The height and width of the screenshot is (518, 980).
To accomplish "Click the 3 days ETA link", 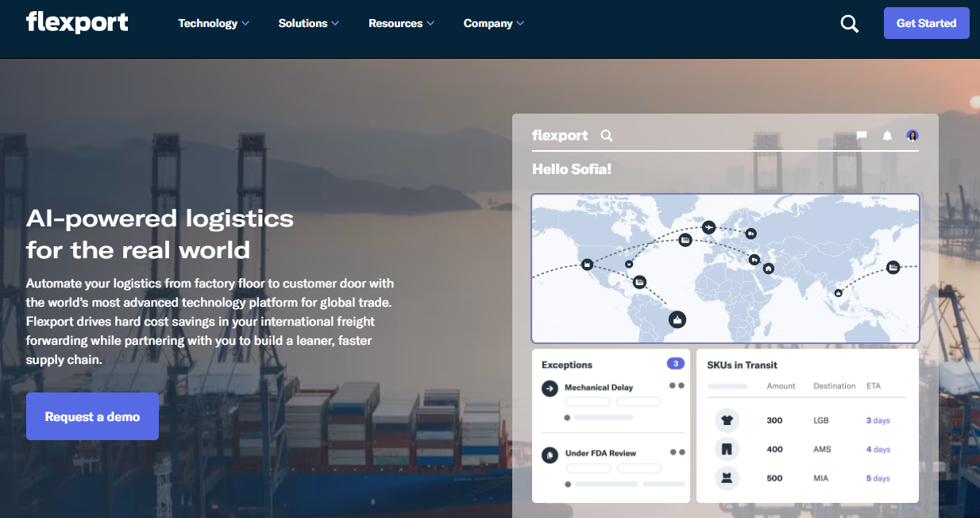I will 878,420.
